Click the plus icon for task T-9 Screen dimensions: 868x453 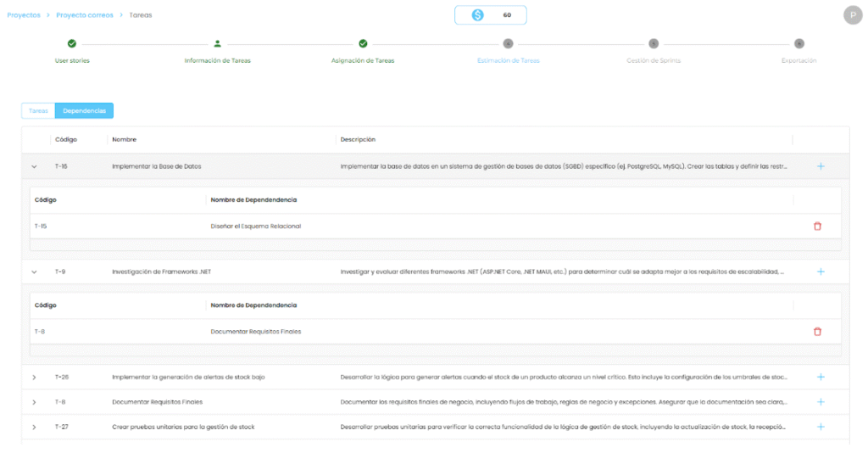820,271
